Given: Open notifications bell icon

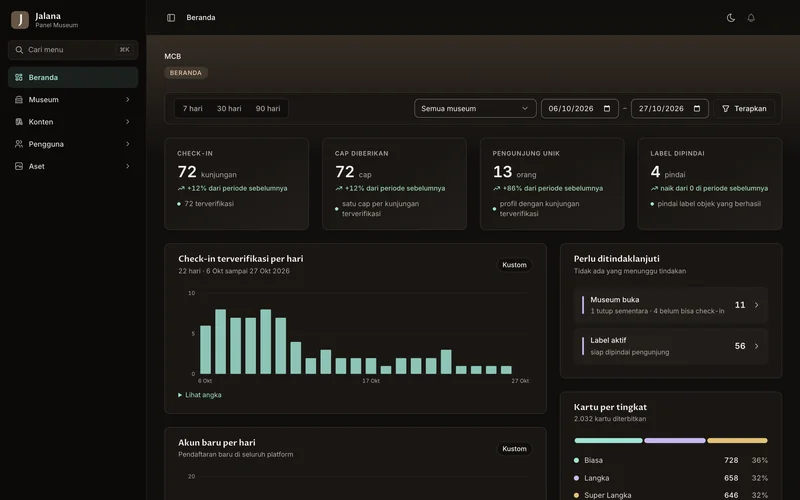Looking at the screenshot, I should click(x=751, y=18).
